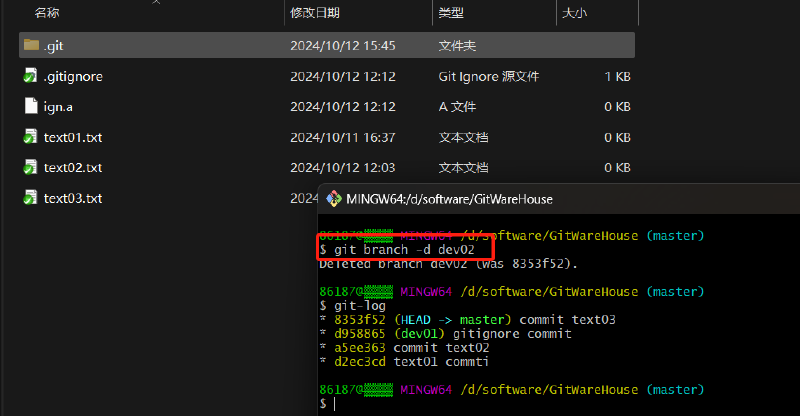Click the Git Bash title MINGW64:/d/software/GitWareHouse

pyautogui.click(x=449, y=199)
